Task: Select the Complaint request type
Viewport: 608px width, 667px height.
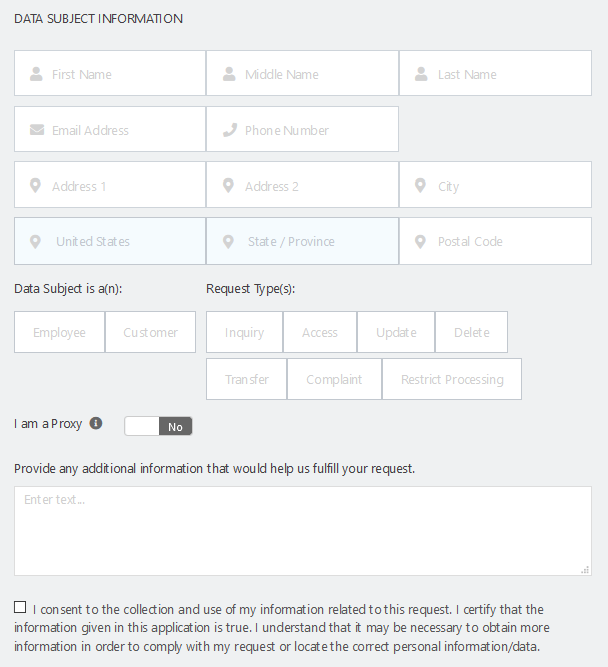Action: pyautogui.click(x=334, y=379)
